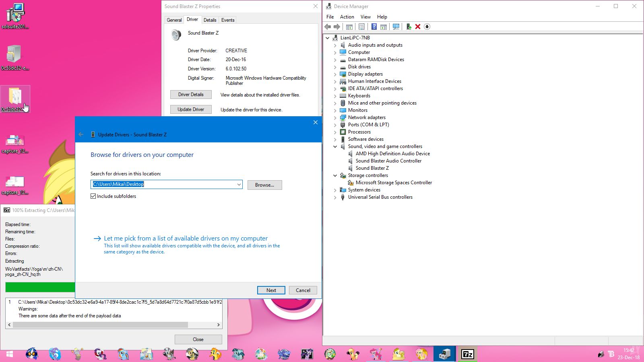Image resolution: width=644 pixels, height=362 pixels.
Task: Switch to the Details tab in Properties
Action: (210, 20)
